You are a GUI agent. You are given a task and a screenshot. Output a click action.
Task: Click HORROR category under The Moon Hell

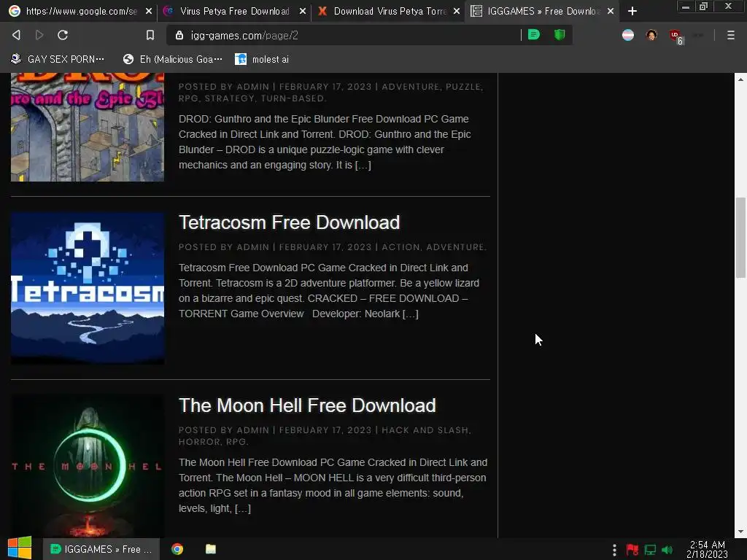click(x=199, y=441)
